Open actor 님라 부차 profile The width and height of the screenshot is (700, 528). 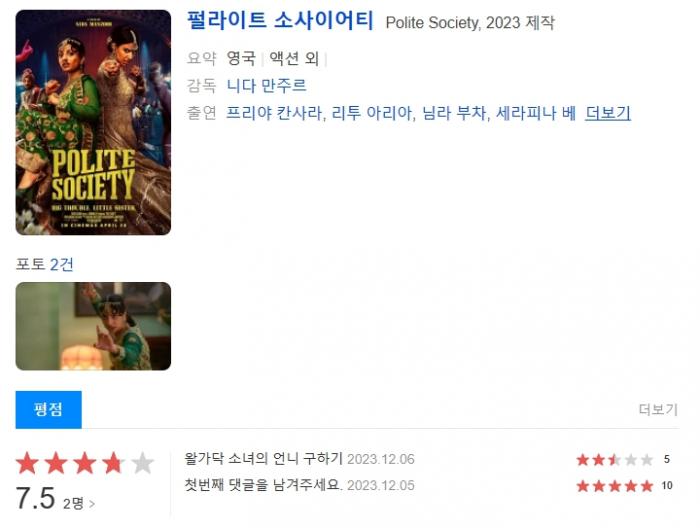[x=454, y=113]
